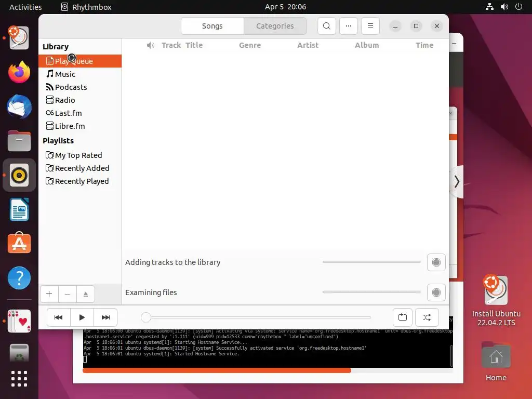Open Ubuntu Software from the dock
Image resolution: width=532 pixels, height=399 pixels.
19,243
